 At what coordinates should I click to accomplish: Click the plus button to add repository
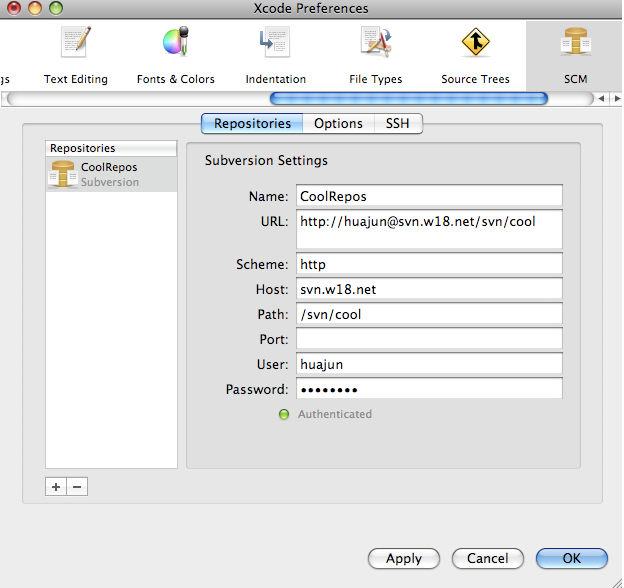(x=56, y=487)
